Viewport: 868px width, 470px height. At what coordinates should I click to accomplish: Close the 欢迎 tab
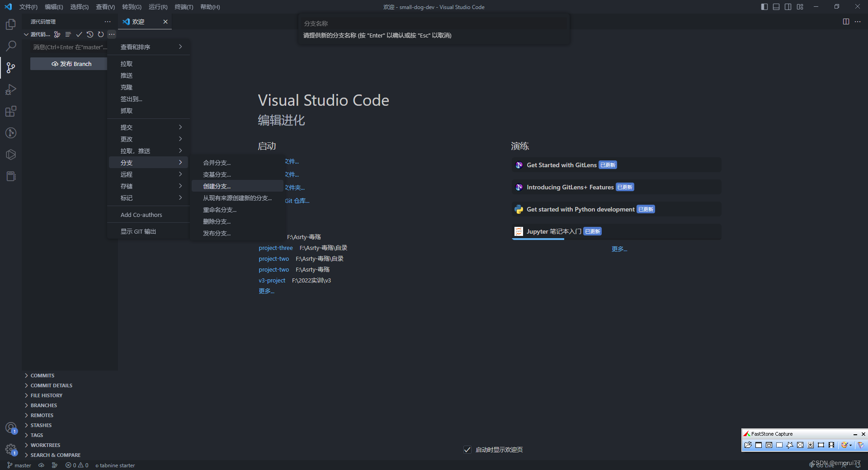pos(165,22)
